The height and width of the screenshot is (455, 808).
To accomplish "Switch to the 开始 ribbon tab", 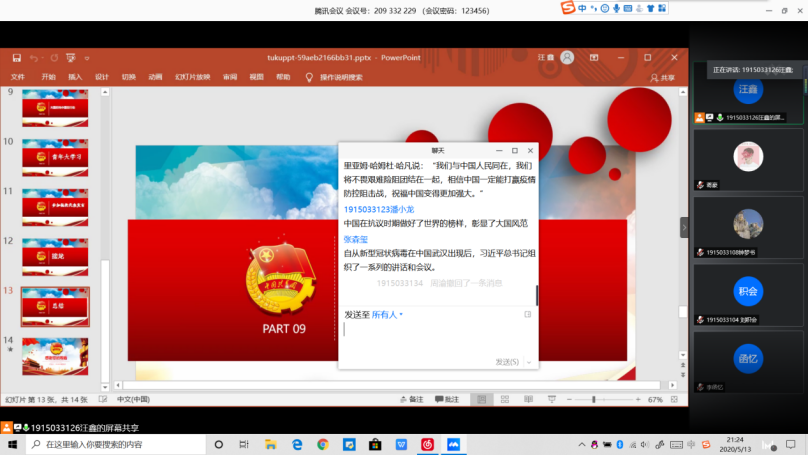I will pos(48,77).
